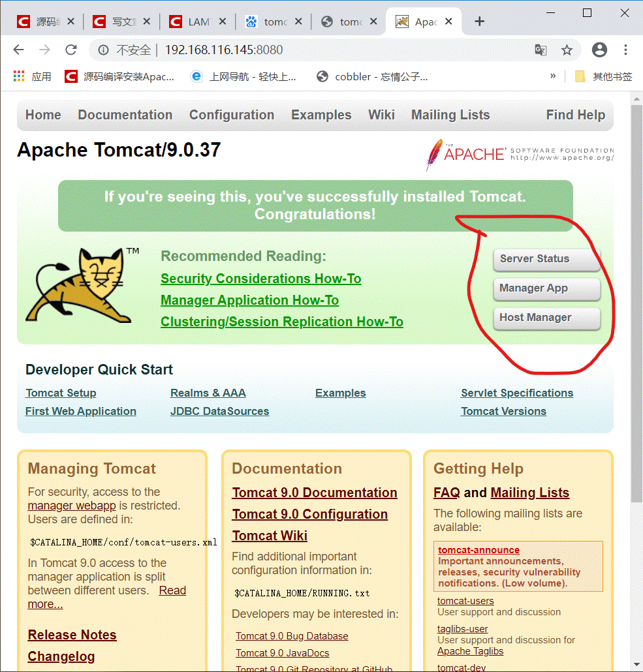Open the 上网导航 bookmark

[243, 77]
